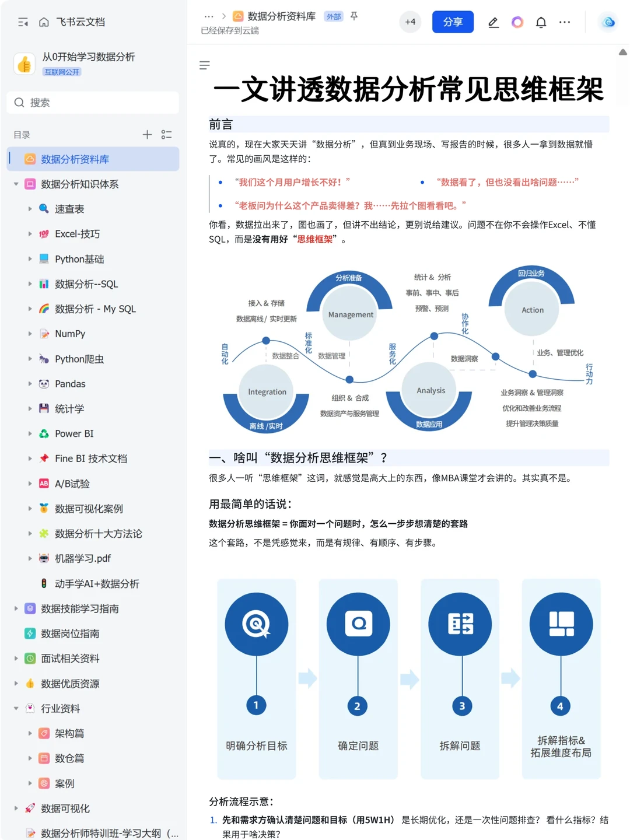Screen dimensions: 630x840
Task: Click the rocket icon of 数据可视化
Action: [x=30, y=808]
